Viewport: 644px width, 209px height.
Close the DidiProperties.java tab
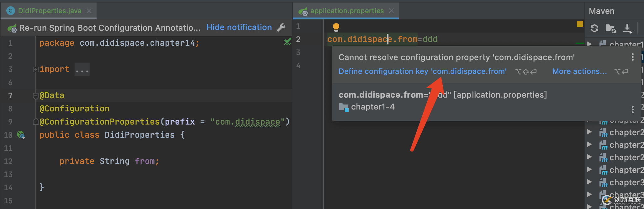coord(89,11)
